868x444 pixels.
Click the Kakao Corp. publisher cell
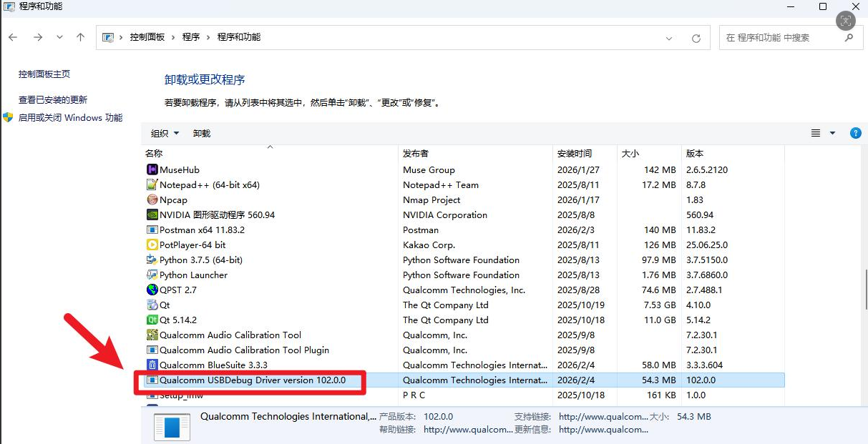click(x=429, y=245)
